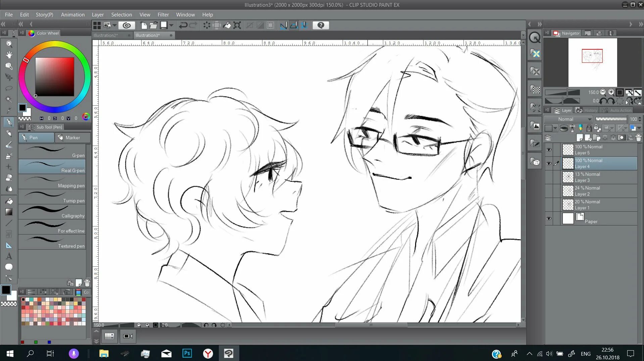This screenshot has height=361, width=644.
Task: Select the Move layer tool
Action: click(x=9, y=77)
